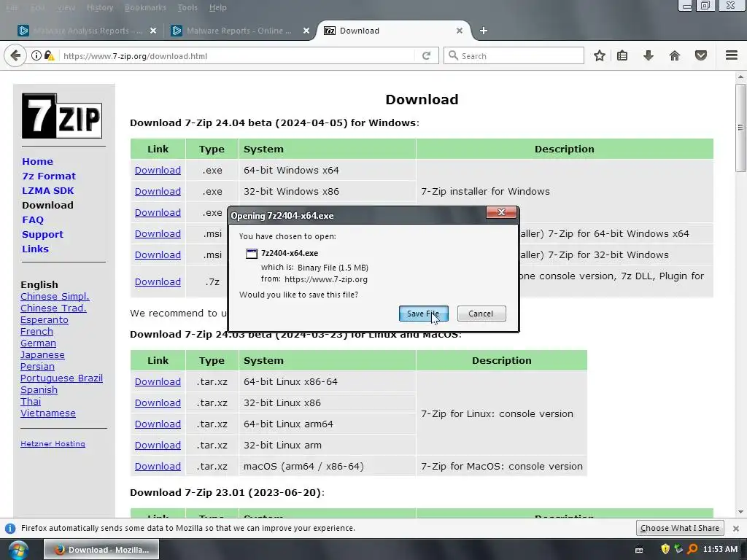Open the FAQ sidebar link
This screenshot has height=560, width=747.
pos(32,220)
